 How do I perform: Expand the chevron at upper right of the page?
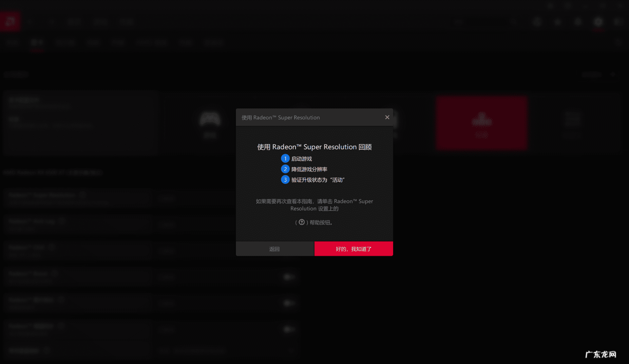tap(613, 75)
